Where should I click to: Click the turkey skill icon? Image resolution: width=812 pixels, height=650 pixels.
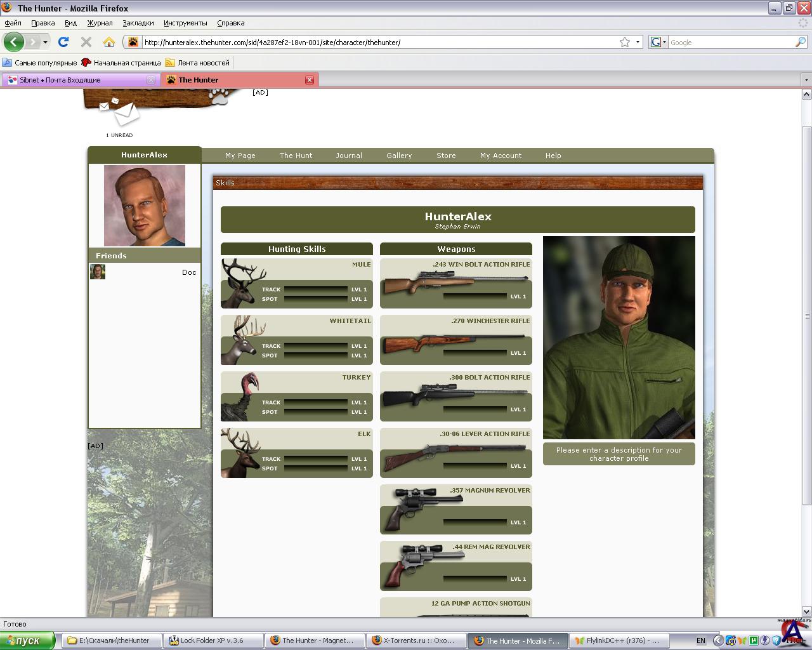[x=240, y=396]
